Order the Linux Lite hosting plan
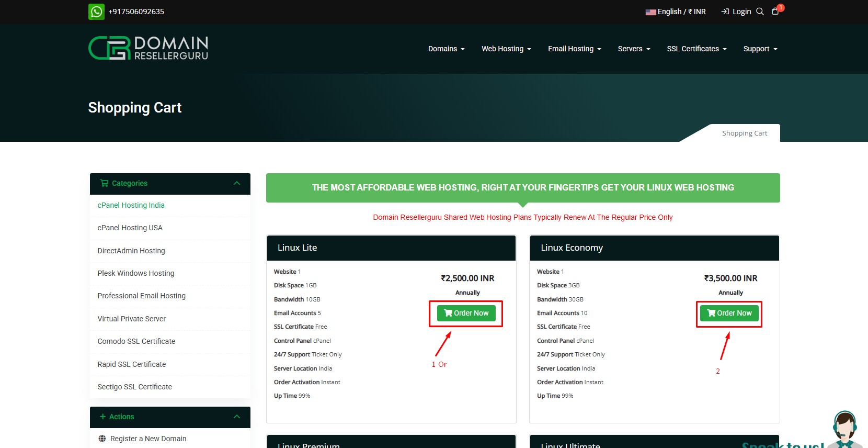This screenshot has height=448, width=868. point(466,313)
